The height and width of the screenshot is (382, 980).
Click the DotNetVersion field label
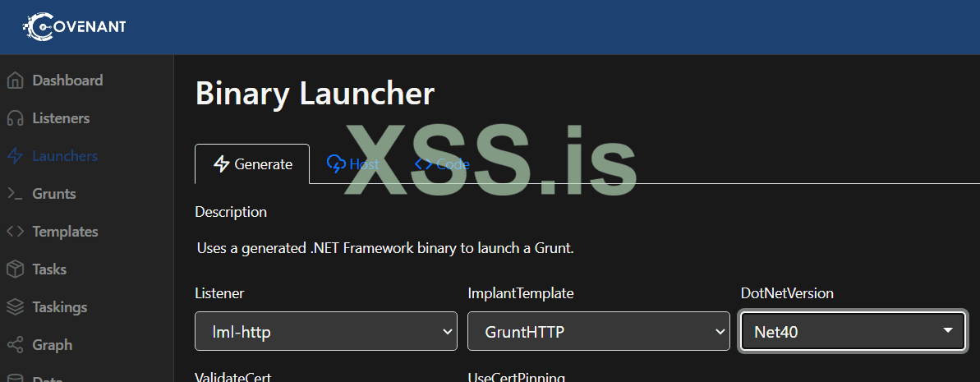(x=787, y=293)
